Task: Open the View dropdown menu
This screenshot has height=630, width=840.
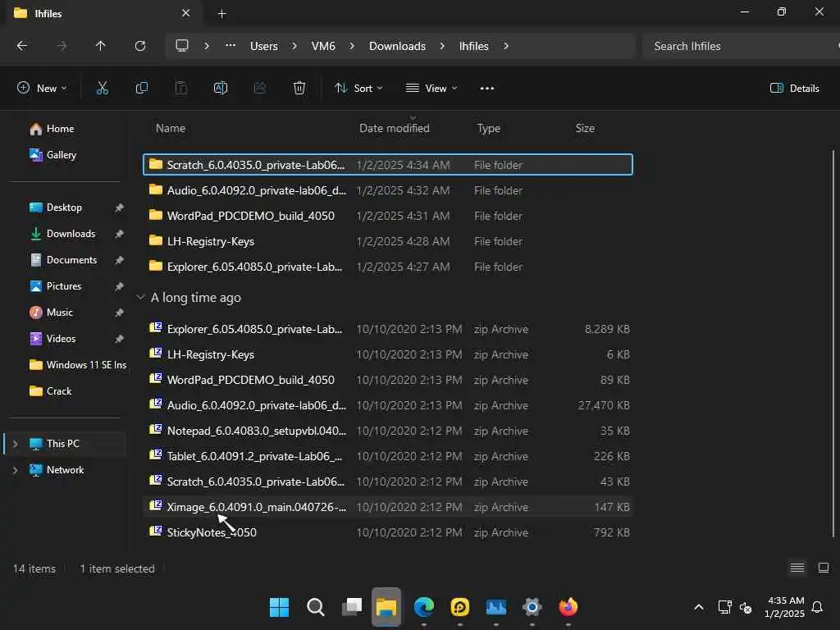Action: click(431, 89)
